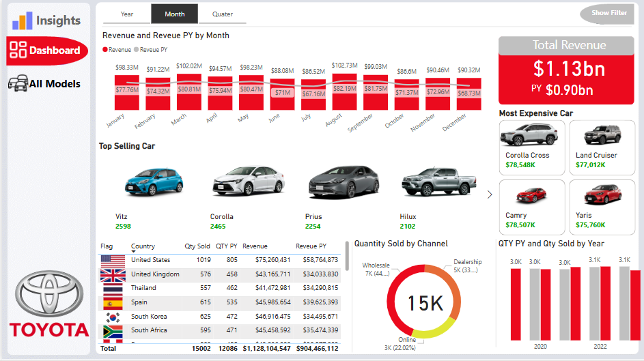Viewport: 644px width, 361px height.
Task: Click the Online yellow donut segment
Action: pyautogui.click(x=436, y=330)
